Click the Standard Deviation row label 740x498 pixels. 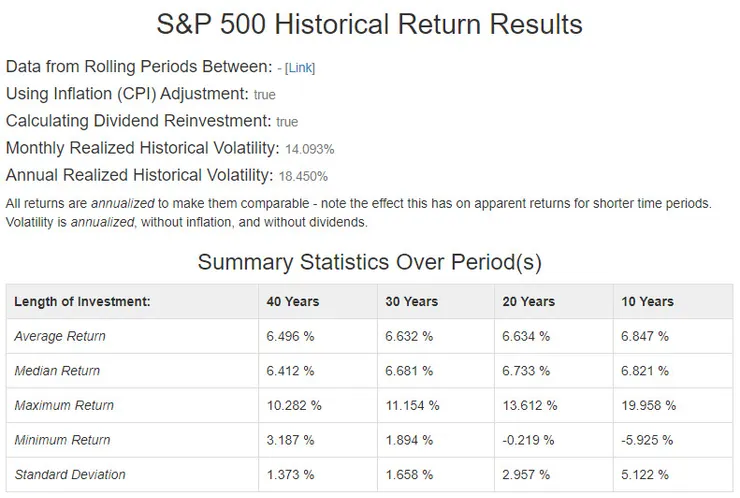[x=70, y=474]
